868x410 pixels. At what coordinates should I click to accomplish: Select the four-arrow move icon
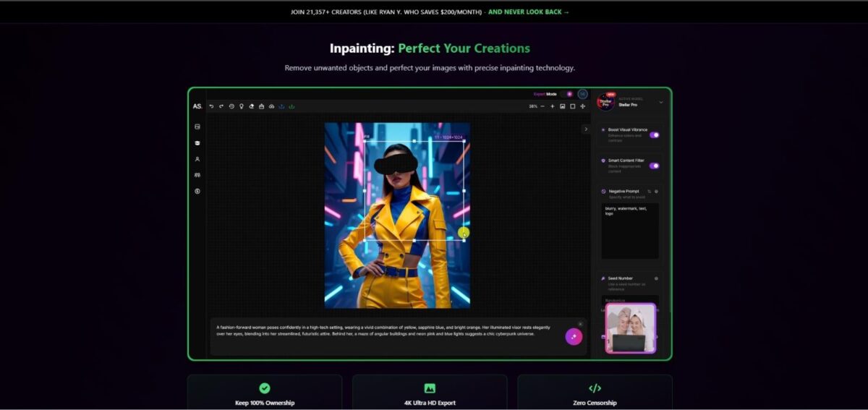point(583,106)
